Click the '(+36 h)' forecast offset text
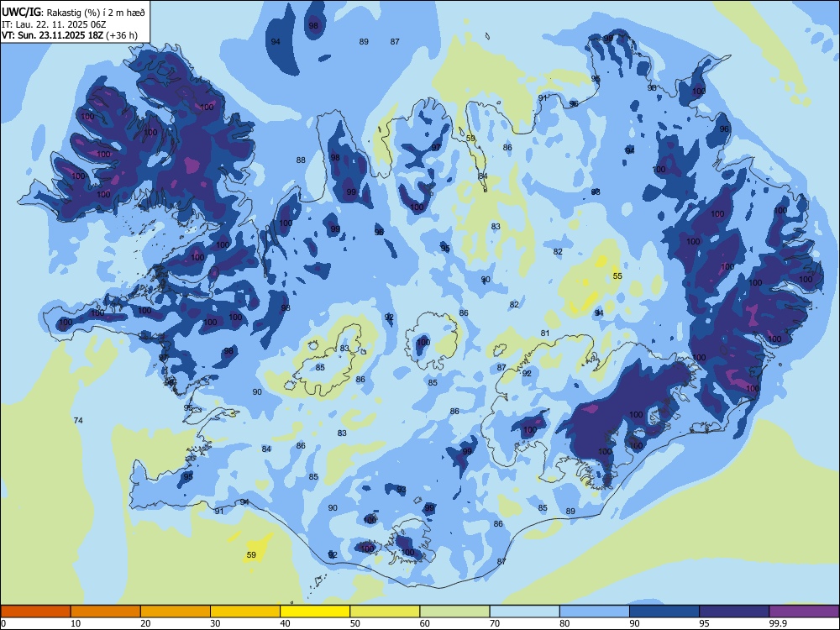The height and width of the screenshot is (630, 840). click(x=122, y=36)
